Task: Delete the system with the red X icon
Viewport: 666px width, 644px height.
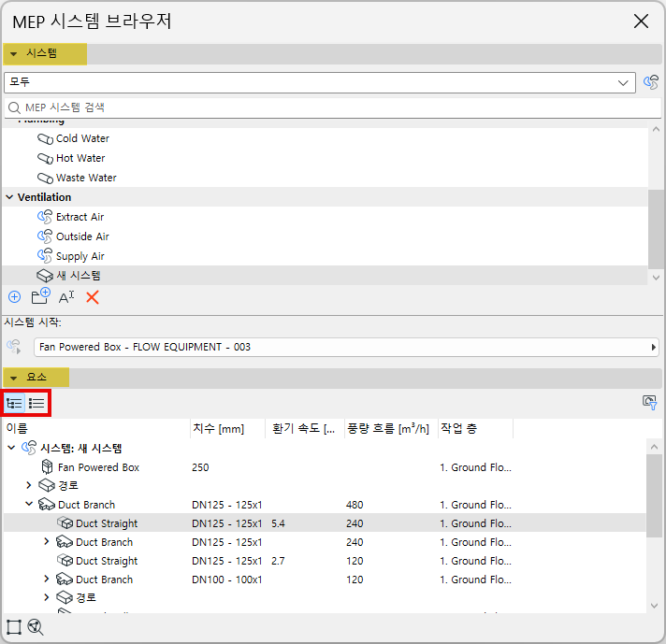Action: pyautogui.click(x=93, y=297)
